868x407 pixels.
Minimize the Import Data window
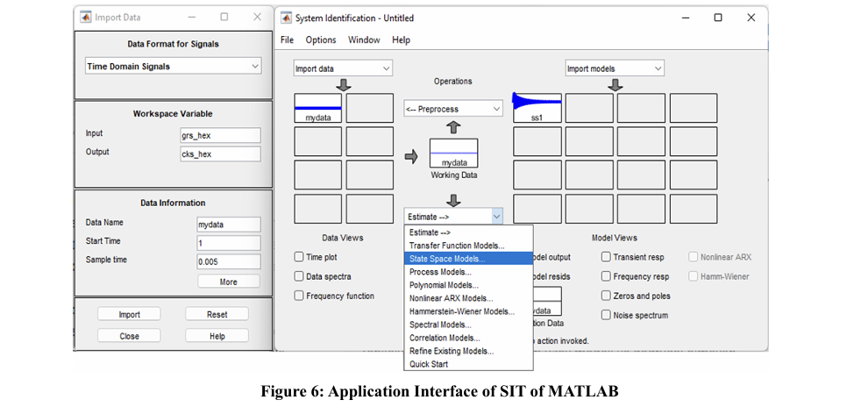pos(191,18)
